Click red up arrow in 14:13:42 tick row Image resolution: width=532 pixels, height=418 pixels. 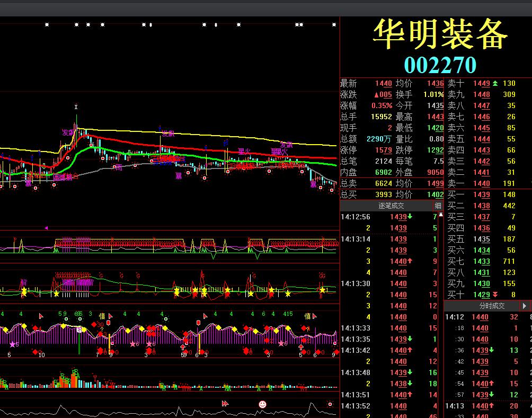(410, 351)
